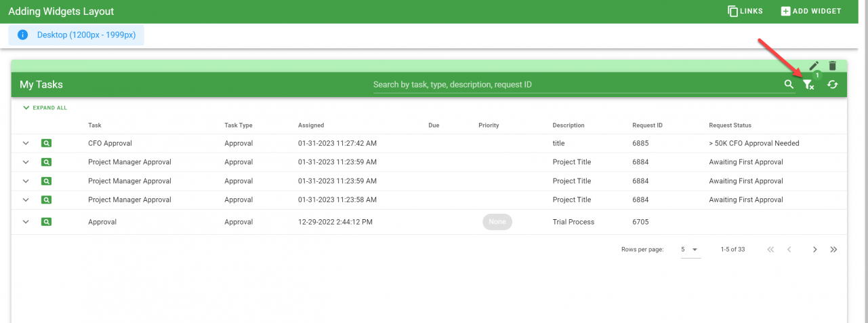Screen dimensions: 868x323
Task: Open the Links button
Action: coord(745,11)
